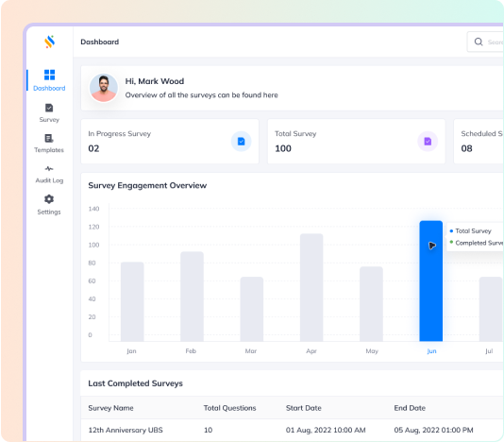This screenshot has width=504, height=442.
Task: Click the Feb bar in the chart
Action: [192, 297]
